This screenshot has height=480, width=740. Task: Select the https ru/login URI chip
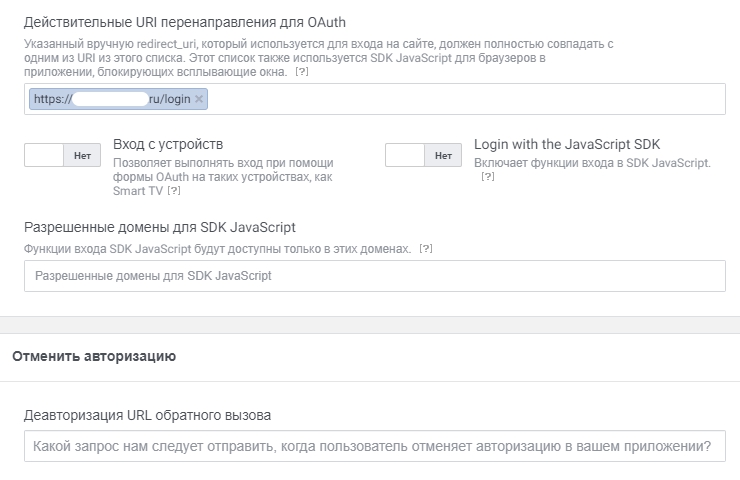click(x=110, y=99)
